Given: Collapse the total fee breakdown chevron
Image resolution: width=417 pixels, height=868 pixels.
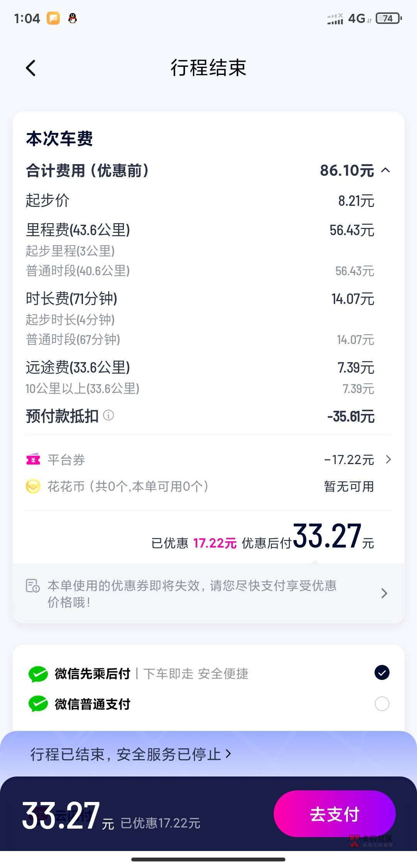Looking at the screenshot, I should click(385, 170).
